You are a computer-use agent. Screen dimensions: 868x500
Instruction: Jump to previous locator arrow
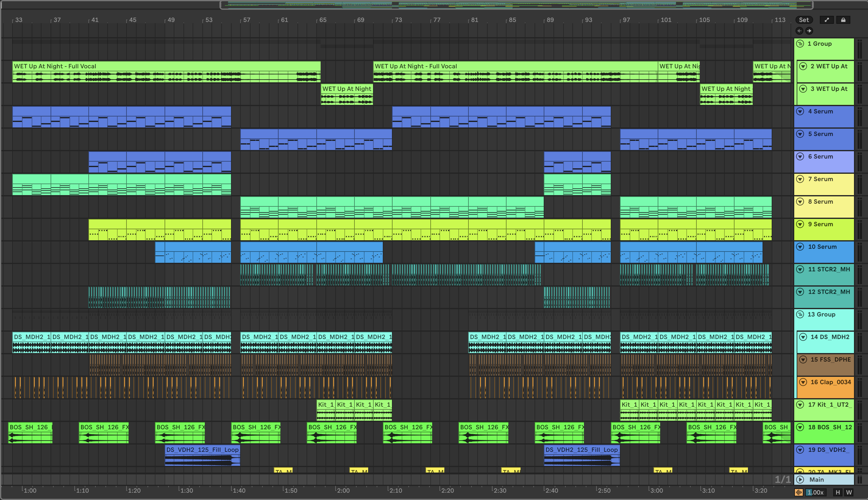click(x=799, y=31)
